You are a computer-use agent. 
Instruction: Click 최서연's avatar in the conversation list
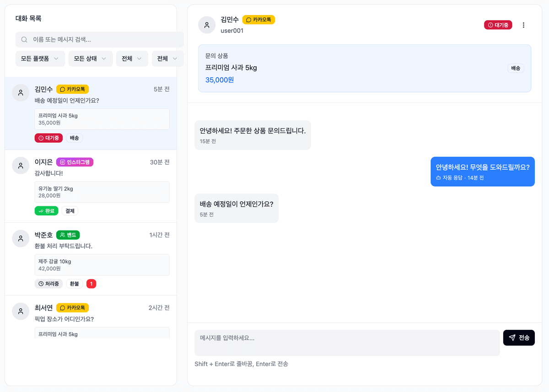(x=21, y=311)
